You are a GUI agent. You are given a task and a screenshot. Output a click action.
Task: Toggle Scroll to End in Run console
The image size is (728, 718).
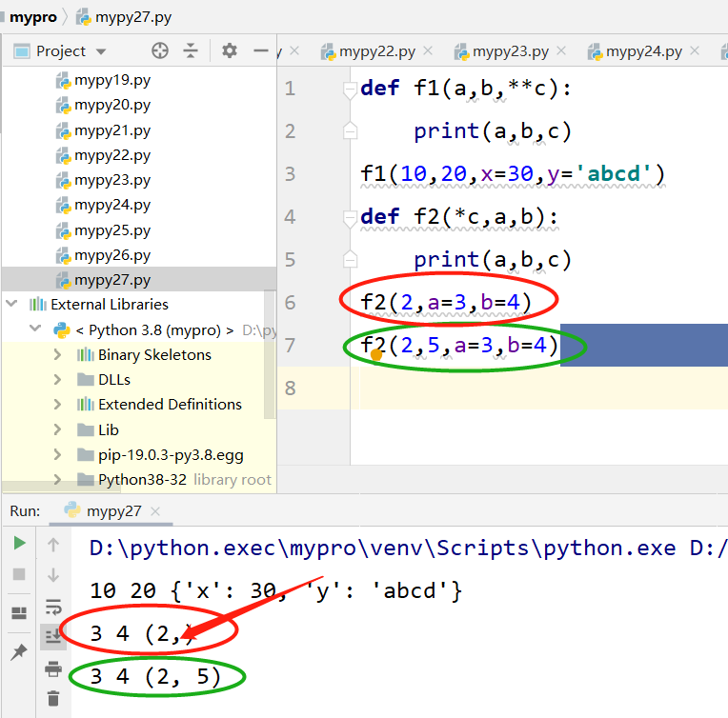point(53,637)
